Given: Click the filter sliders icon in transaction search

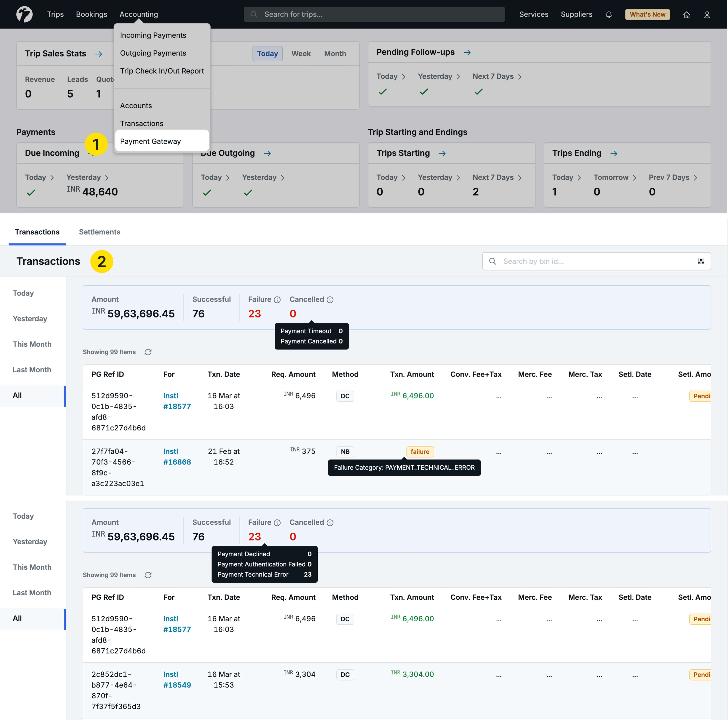Looking at the screenshot, I should 700,261.
